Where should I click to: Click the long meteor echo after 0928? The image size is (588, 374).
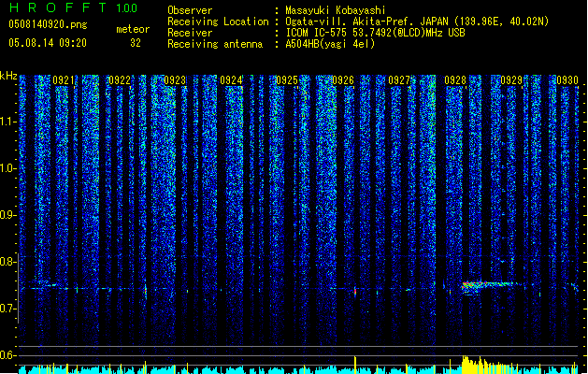click(x=492, y=287)
